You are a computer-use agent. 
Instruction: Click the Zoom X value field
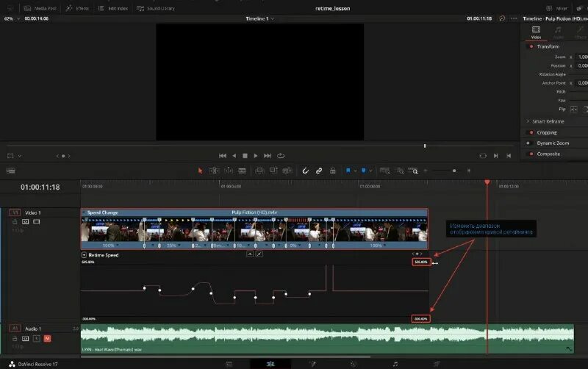pos(582,57)
